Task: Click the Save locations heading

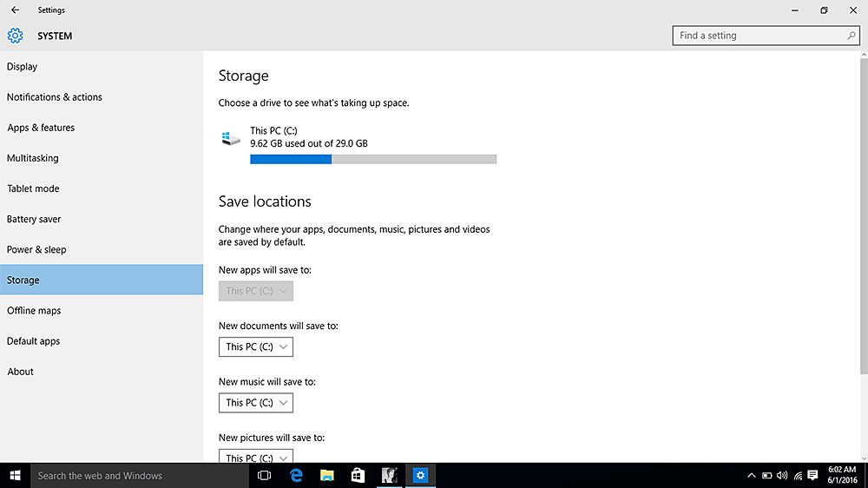Action: (x=265, y=201)
